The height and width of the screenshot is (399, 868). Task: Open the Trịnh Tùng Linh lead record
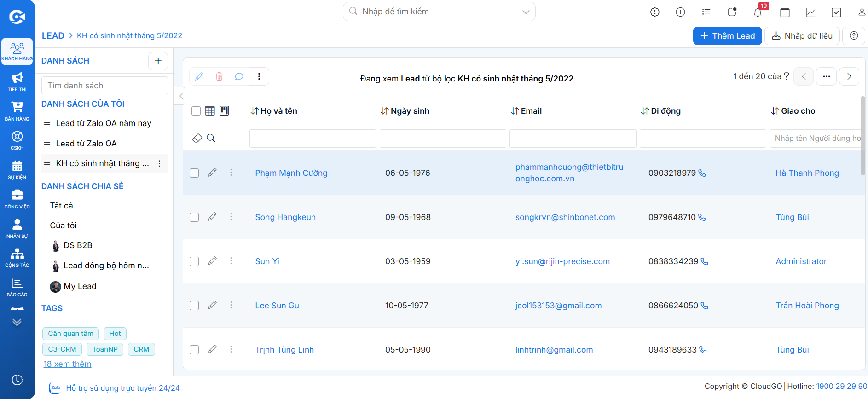(284, 350)
